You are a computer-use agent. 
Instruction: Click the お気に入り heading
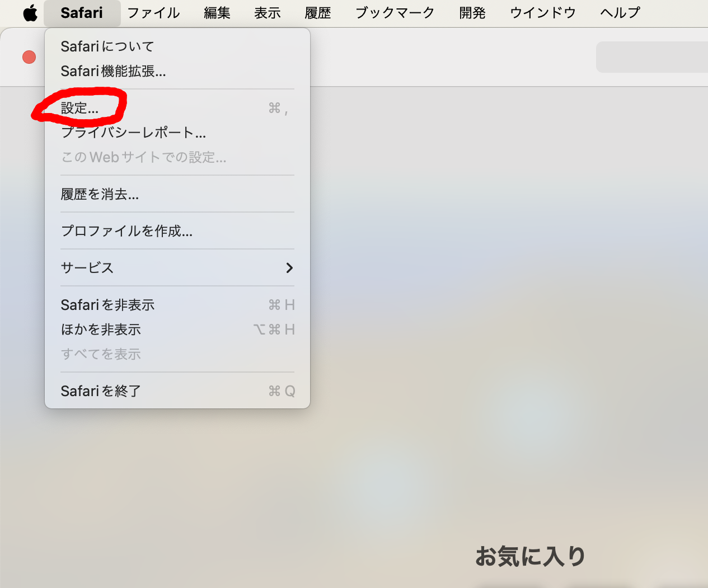tap(530, 557)
